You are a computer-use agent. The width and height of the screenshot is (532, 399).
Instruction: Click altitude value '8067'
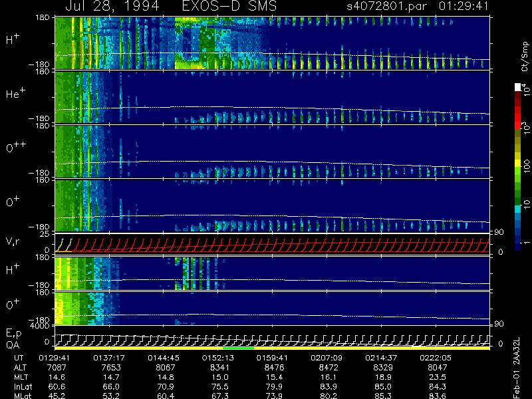[166, 368]
